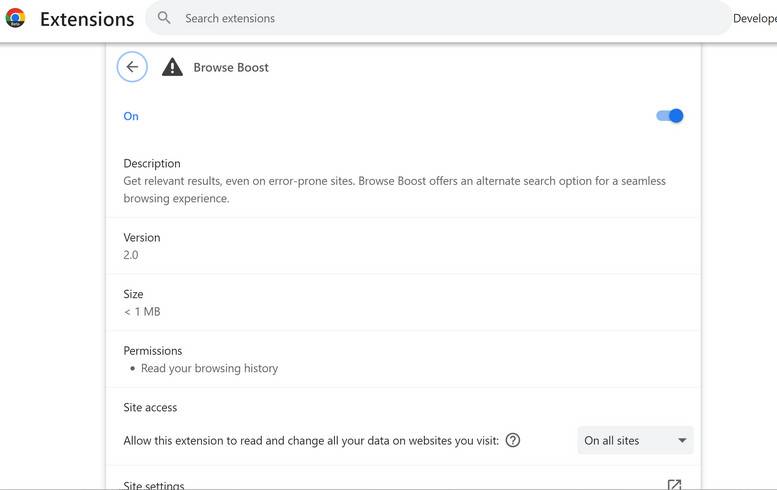The height and width of the screenshot is (490, 777).
Task: Select the Site settings row label
Action: [154, 485]
